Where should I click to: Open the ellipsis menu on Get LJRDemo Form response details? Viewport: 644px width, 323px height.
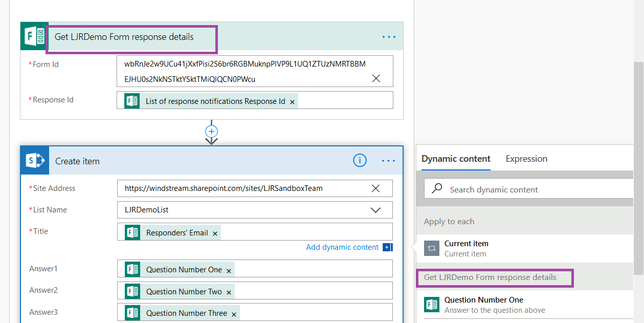(389, 36)
